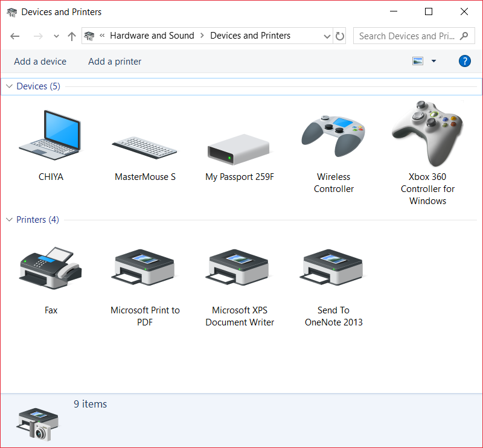483x448 pixels.
Task: Select the CHIYA laptop device icon
Action: (x=50, y=135)
